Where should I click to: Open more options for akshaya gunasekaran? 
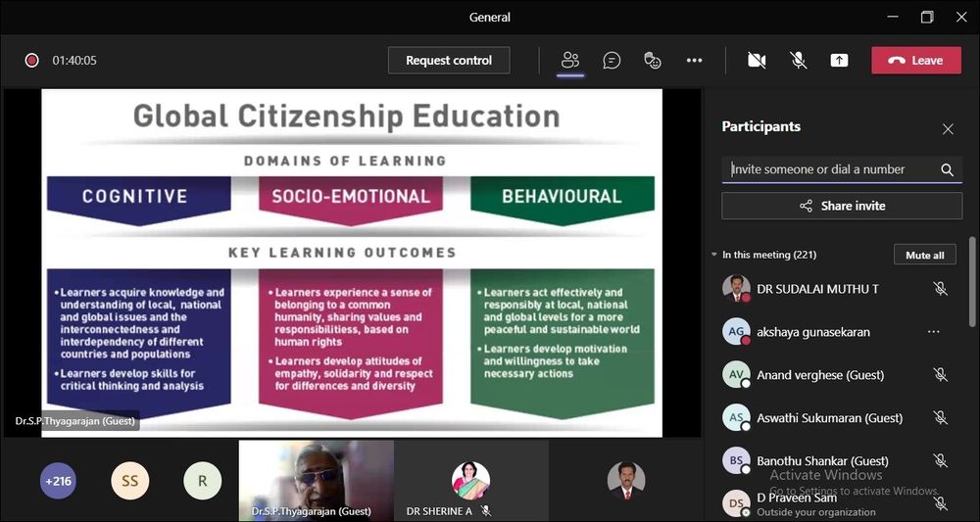pyautogui.click(x=934, y=332)
